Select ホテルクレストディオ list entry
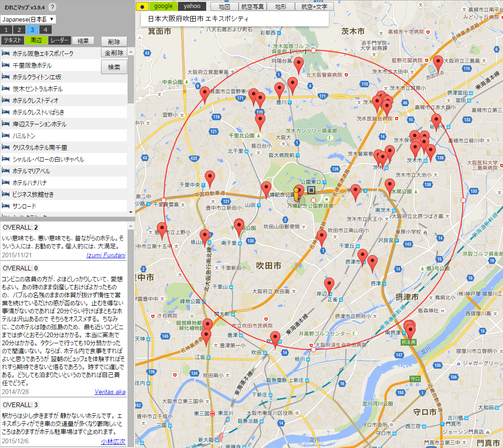 point(63,100)
